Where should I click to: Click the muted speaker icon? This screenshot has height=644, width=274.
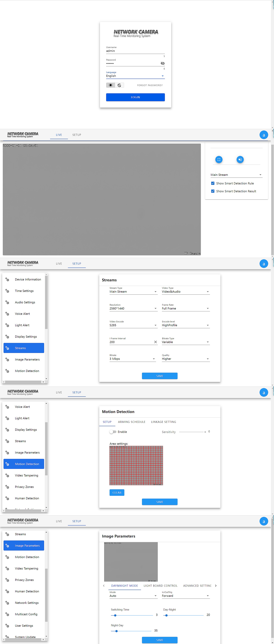pos(240,160)
